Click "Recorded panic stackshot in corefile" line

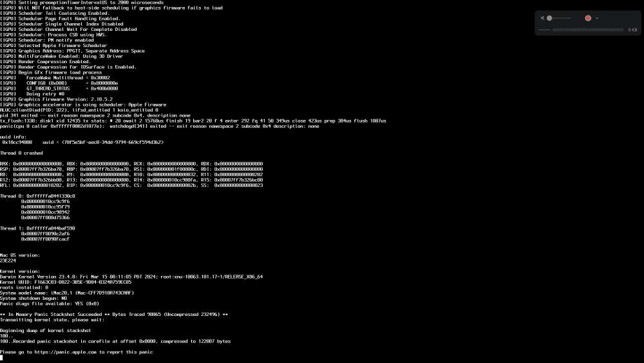pos(115,341)
